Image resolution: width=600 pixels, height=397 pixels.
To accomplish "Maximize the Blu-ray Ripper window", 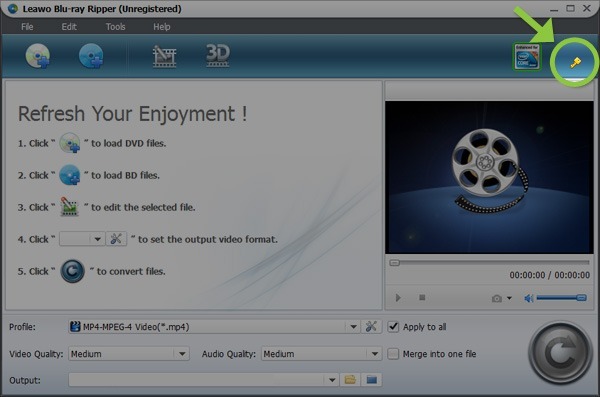I will tap(570, 8).
